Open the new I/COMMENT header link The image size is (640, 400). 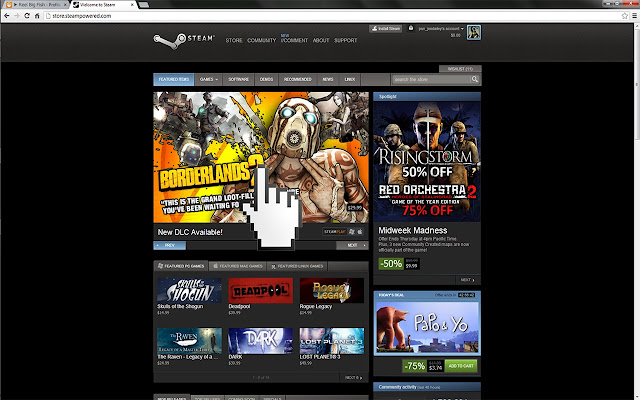click(x=294, y=40)
